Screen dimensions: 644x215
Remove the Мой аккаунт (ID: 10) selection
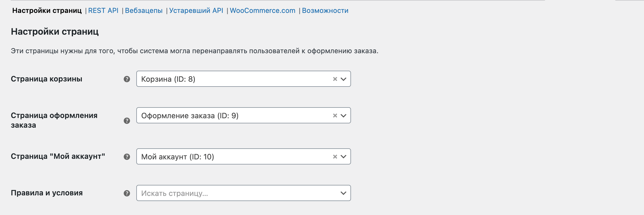click(x=335, y=157)
